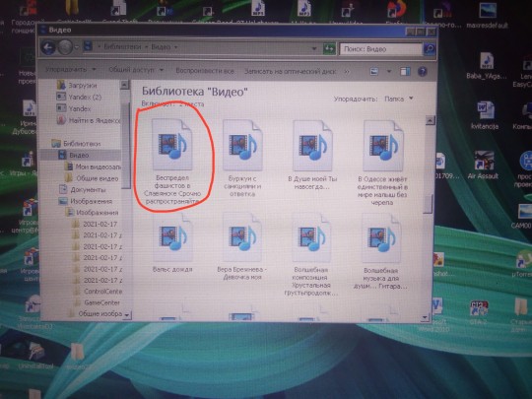532x399 pixels.
Task: Select "Общие видео" folder in tree
Action: point(97,178)
